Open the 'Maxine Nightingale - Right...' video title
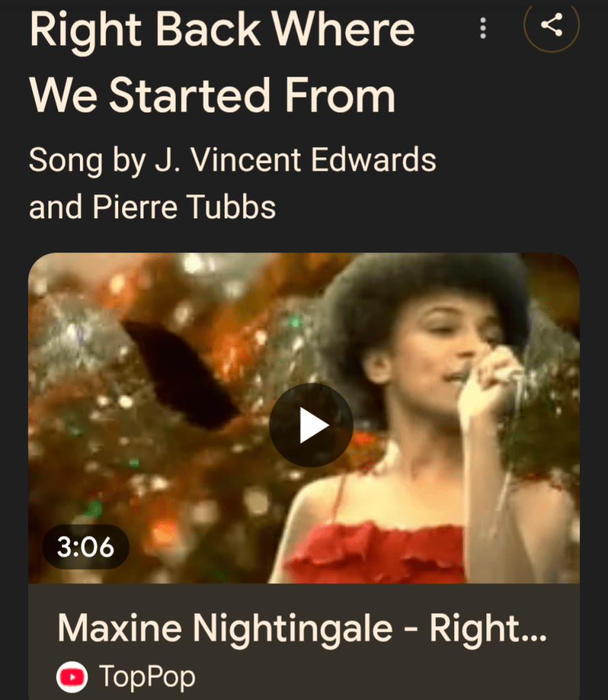 click(x=302, y=628)
